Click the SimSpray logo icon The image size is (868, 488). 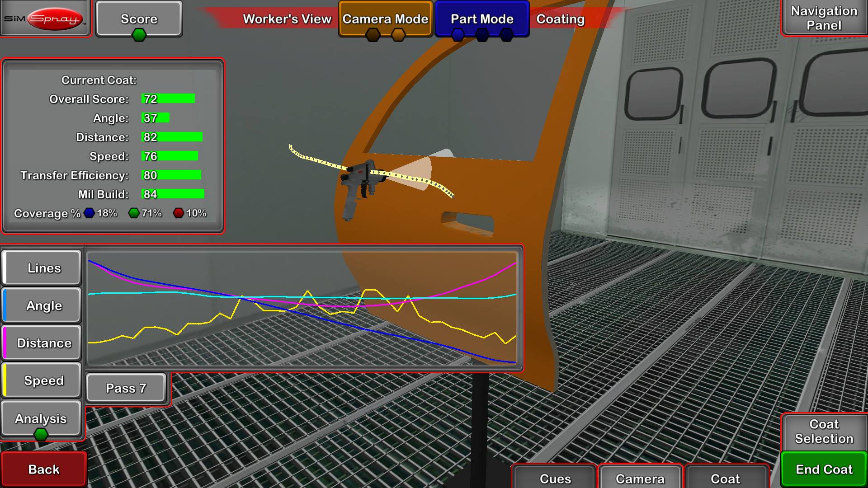45,19
